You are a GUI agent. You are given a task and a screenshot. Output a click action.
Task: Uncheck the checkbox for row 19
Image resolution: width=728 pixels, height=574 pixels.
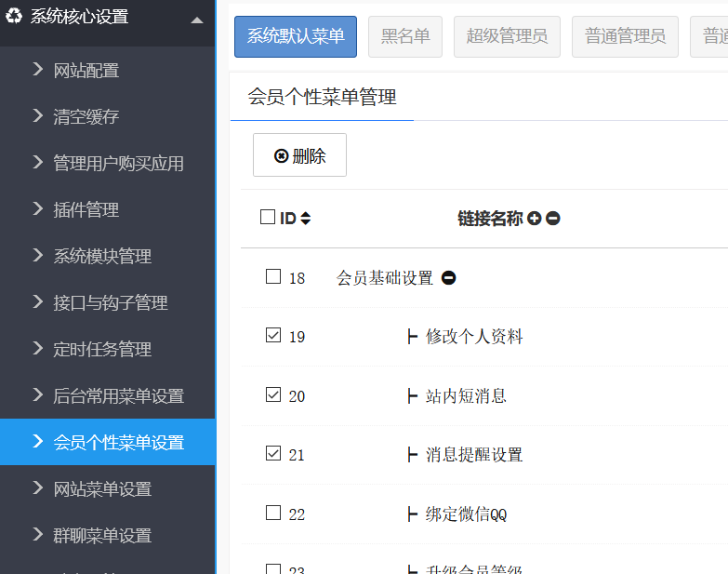click(273, 336)
